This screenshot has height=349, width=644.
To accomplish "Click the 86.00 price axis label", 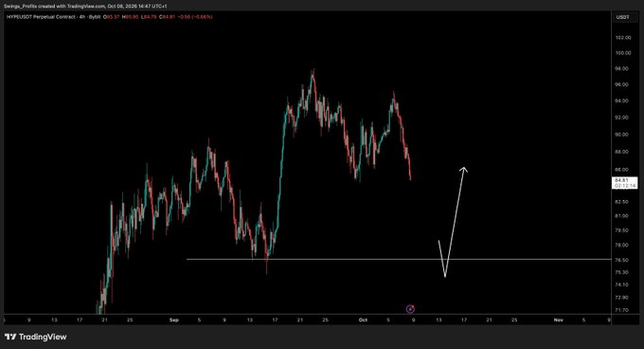I will coord(622,170).
